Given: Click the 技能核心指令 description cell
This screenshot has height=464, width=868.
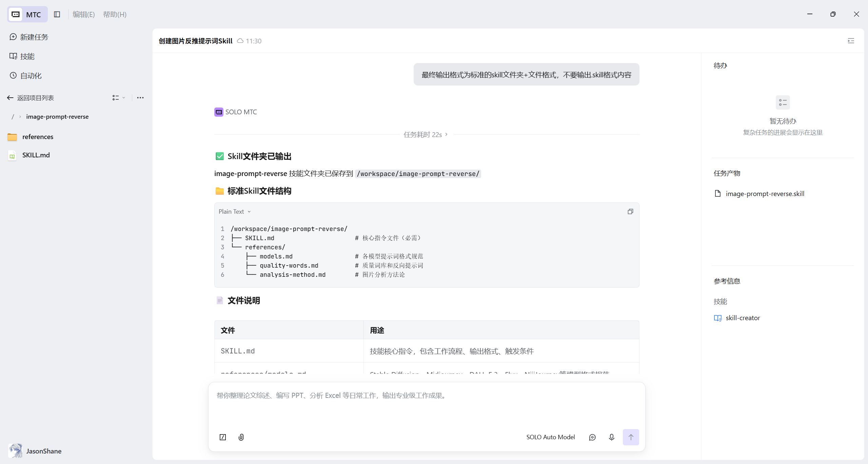Looking at the screenshot, I should 501,351.
